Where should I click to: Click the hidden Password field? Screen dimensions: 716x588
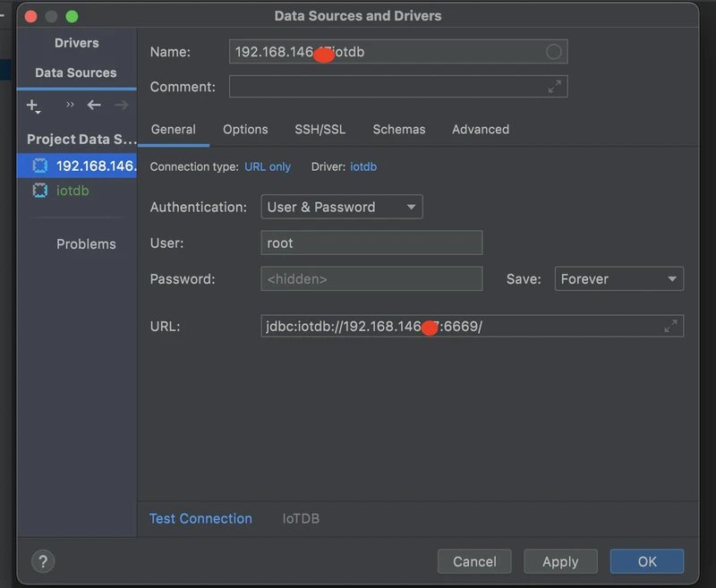click(x=371, y=278)
